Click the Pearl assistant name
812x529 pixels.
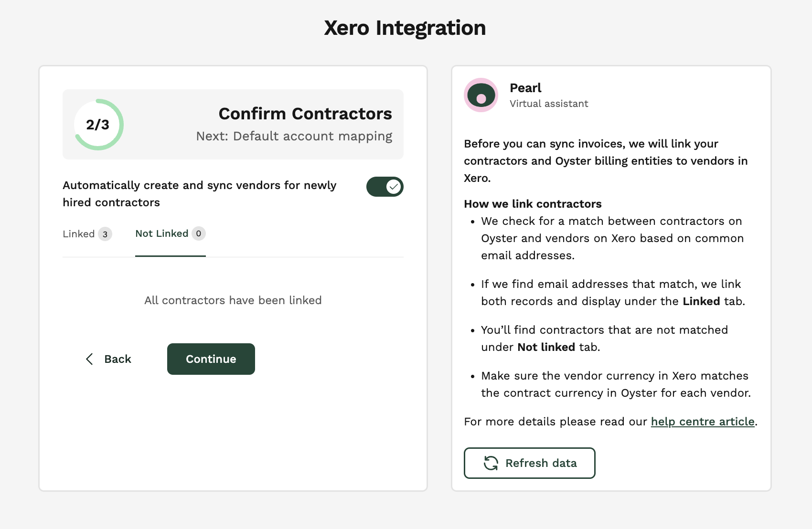(x=525, y=88)
